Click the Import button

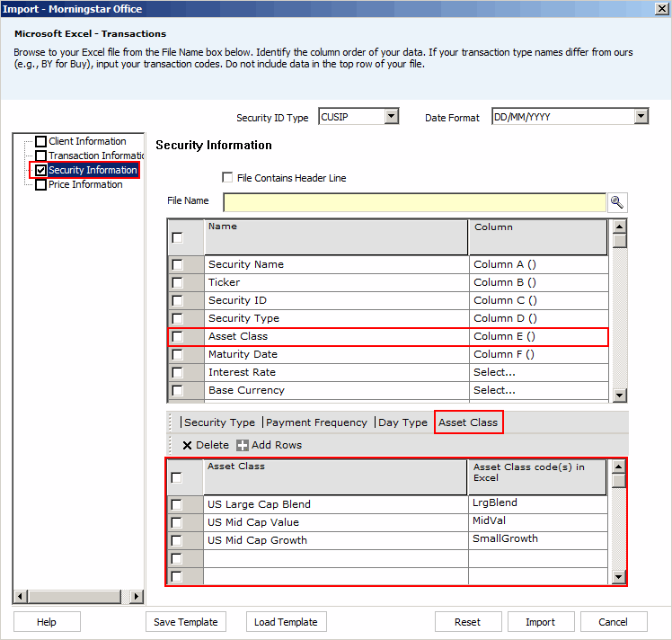pyautogui.click(x=540, y=622)
